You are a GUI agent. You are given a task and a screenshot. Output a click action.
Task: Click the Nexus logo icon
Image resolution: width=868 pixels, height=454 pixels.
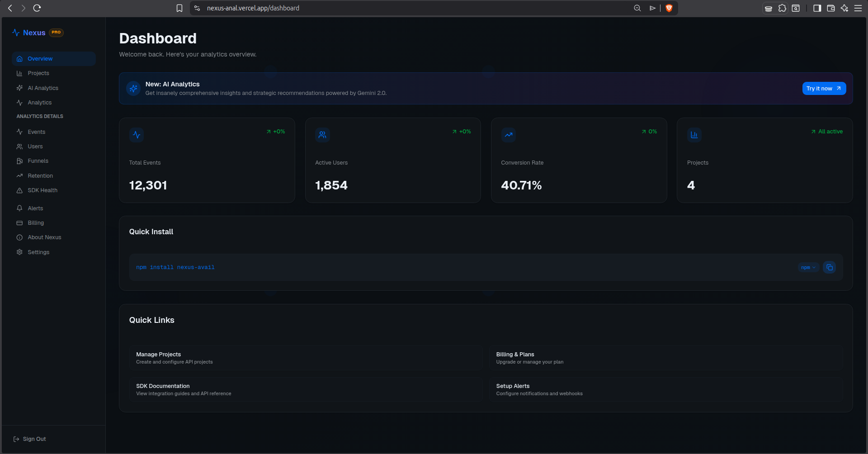click(16, 33)
